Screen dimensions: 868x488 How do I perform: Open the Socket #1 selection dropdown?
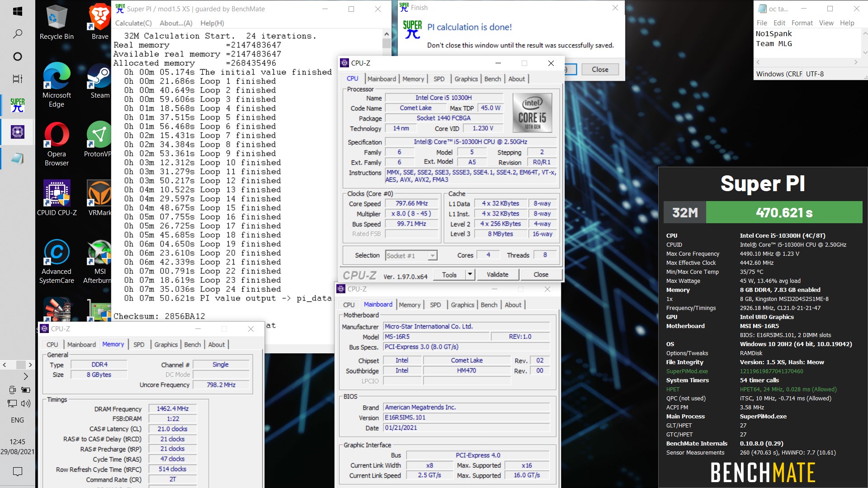point(411,256)
